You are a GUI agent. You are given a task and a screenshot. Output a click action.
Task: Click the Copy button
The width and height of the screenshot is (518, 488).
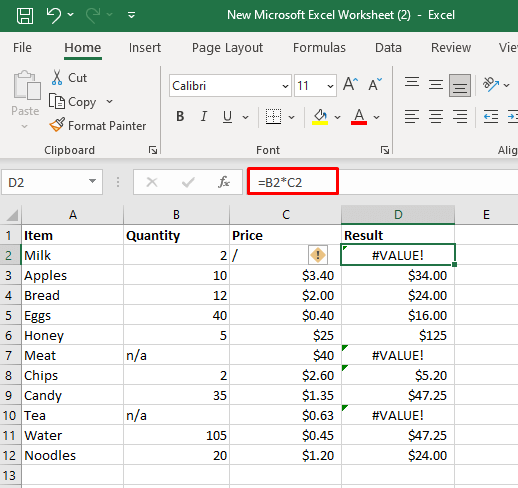coord(73,102)
